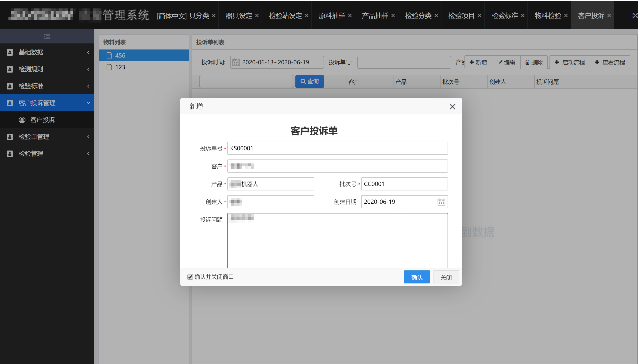The height and width of the screenshot is (364, 638).
Task: Close the 检验分类 tab
Action: pyautogui.click(x=436, y=15)
